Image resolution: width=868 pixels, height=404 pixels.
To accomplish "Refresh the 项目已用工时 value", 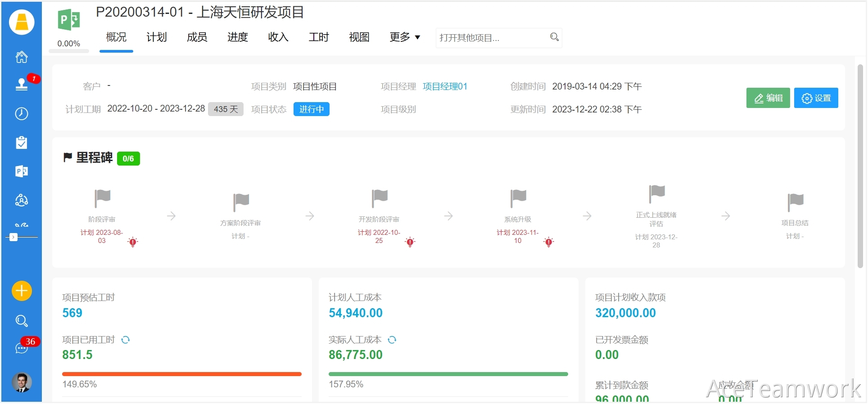I will (x=126, y=340).
